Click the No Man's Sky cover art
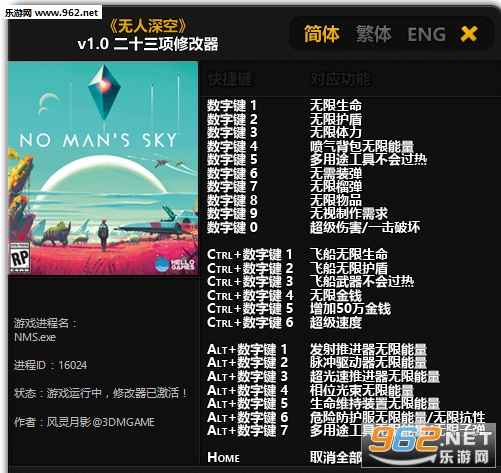This screenshot has width=501, height=473. point(103,168)
